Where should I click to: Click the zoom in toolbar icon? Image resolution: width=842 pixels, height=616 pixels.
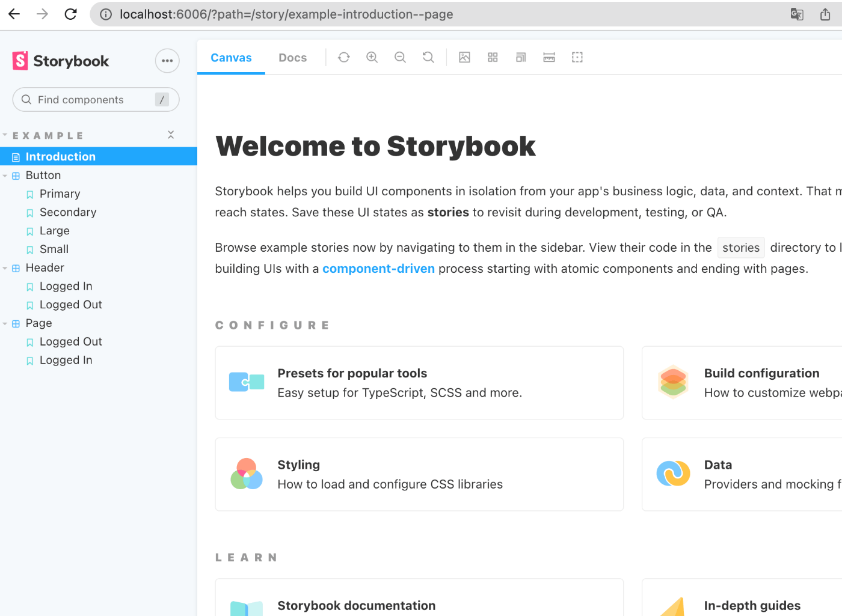pyautogui.click(x=372, y=57)
